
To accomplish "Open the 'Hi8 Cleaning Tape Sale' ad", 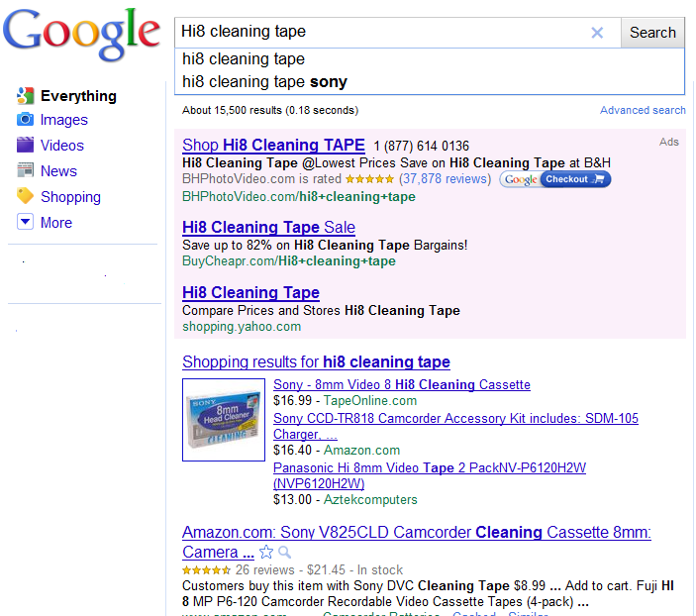I will (268, 227).
